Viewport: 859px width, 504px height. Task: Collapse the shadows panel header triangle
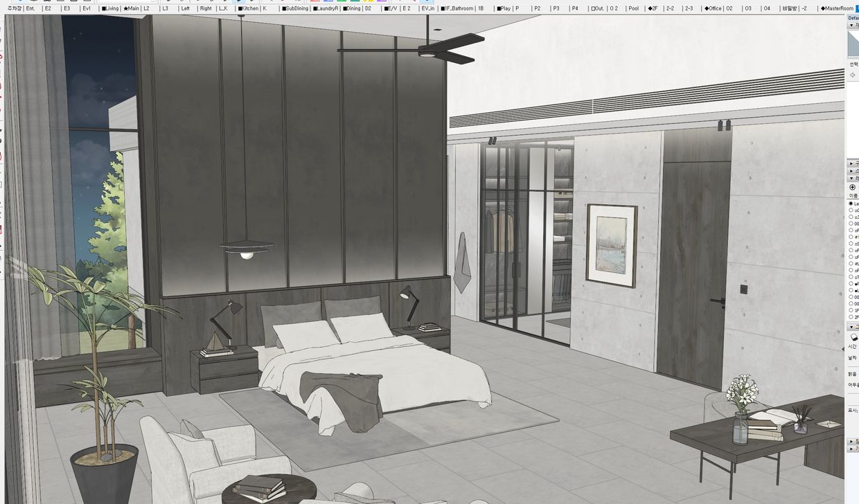click(851, 327)
